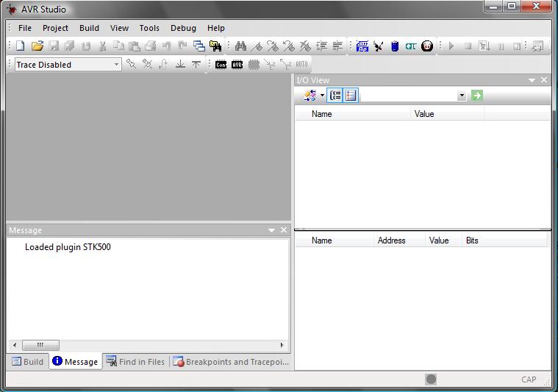
Task: Select the Build output tab
Action: tap(27, 362)
